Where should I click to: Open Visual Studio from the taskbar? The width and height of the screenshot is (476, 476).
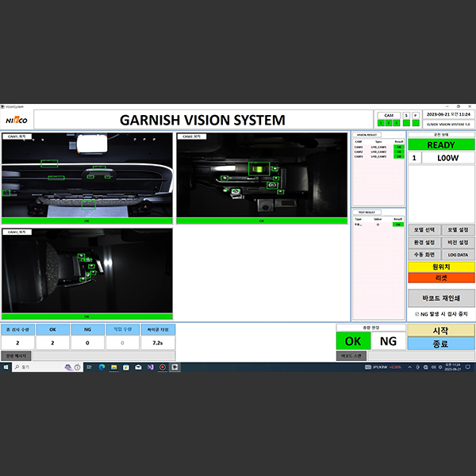point(148,367)
